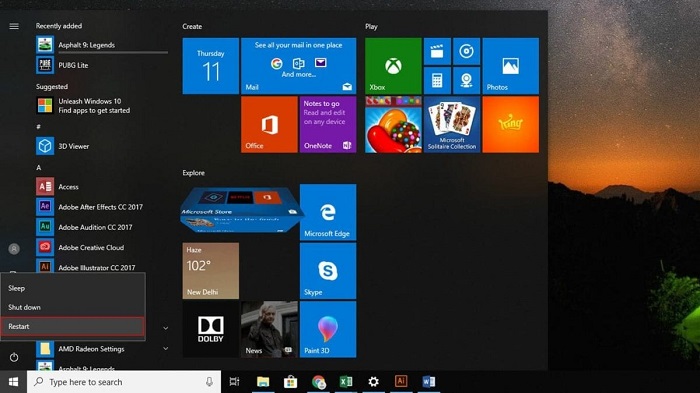Open the Dolby tile

pos(210,329)
